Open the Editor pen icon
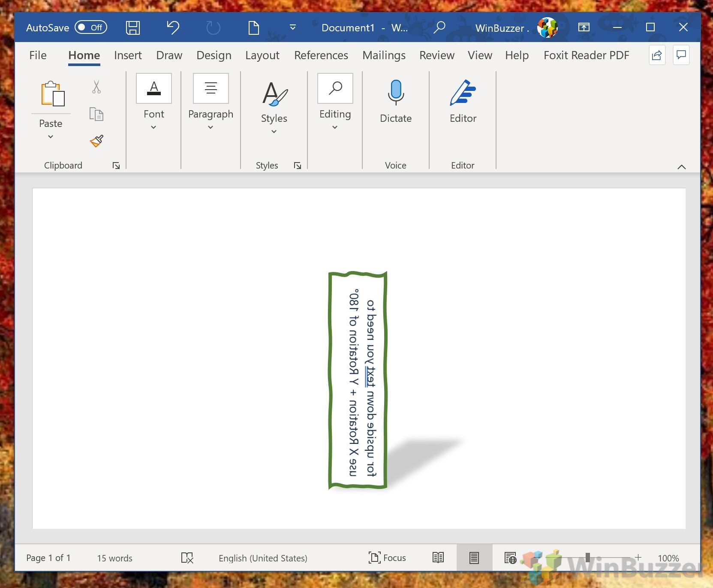The height and width of the screenshot is (588, 713). (x=463, y=93)
